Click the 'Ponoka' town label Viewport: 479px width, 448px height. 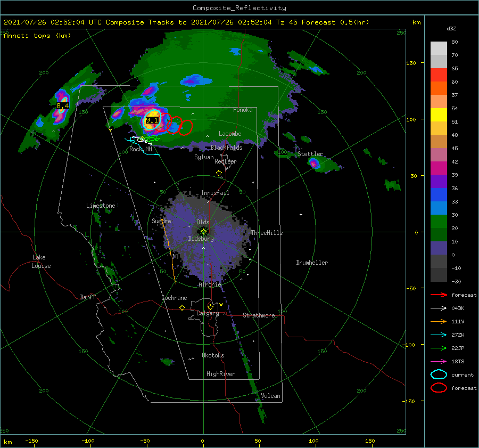(243, 110)
